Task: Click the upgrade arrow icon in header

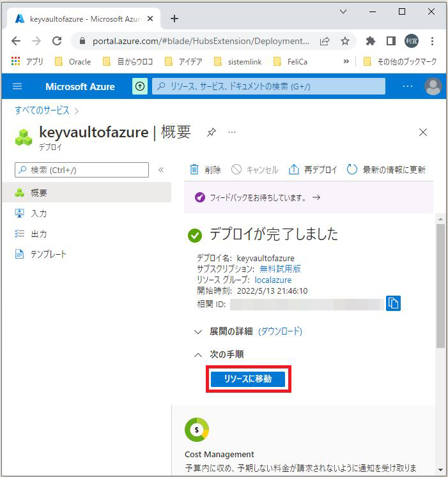Action: [x=140, y=86]
